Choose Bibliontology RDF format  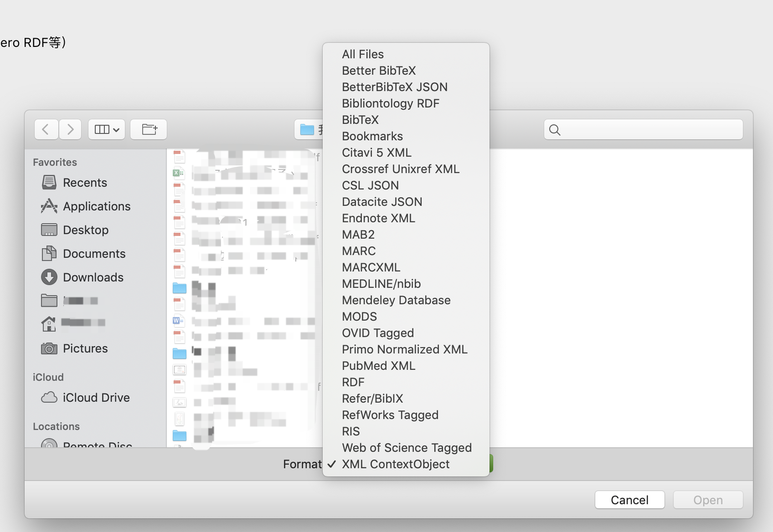click(406, 103)
